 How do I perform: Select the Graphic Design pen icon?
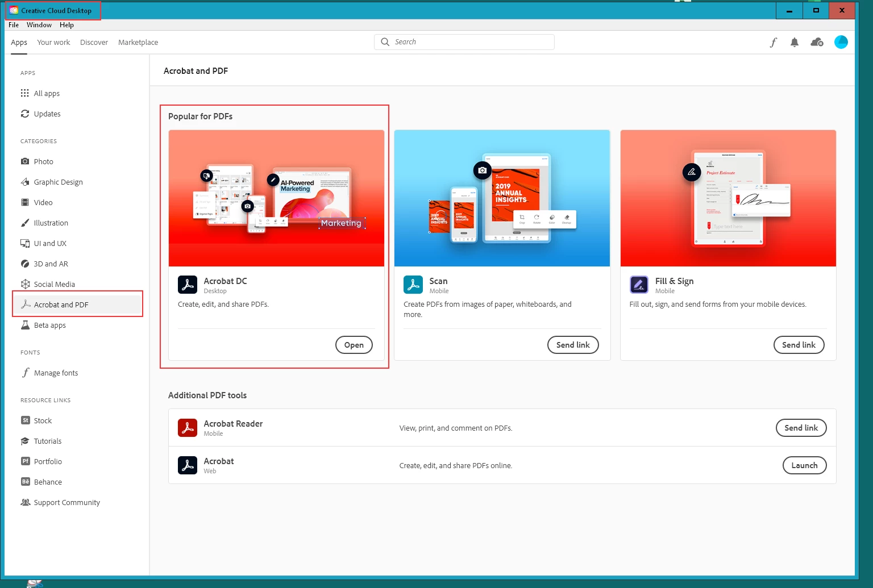pos(25,182)
